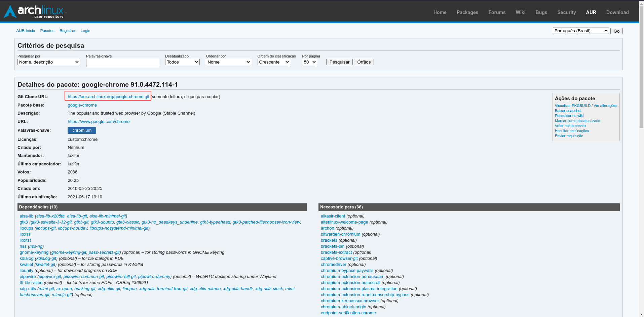Image resolution: width=644 pixels, height=317 pixels.
Task: Open the 'Ordenar por' dropdown
Action: tap(228, 62)
